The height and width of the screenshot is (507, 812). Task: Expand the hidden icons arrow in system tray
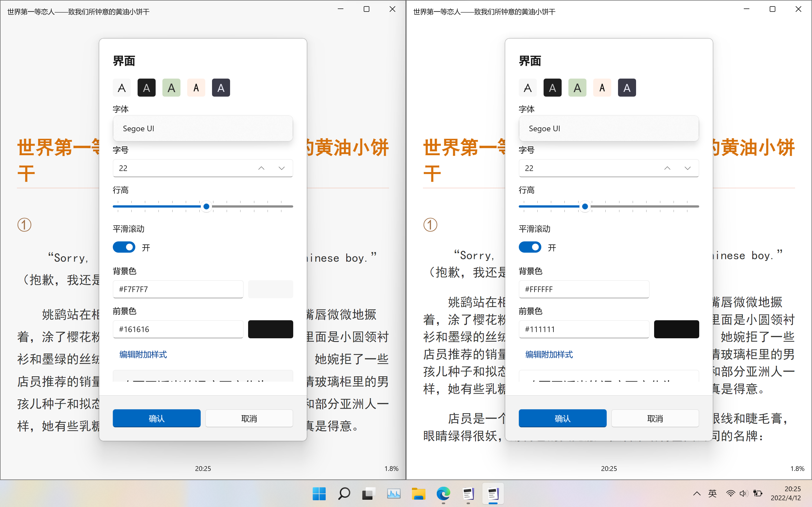(697, 493)
